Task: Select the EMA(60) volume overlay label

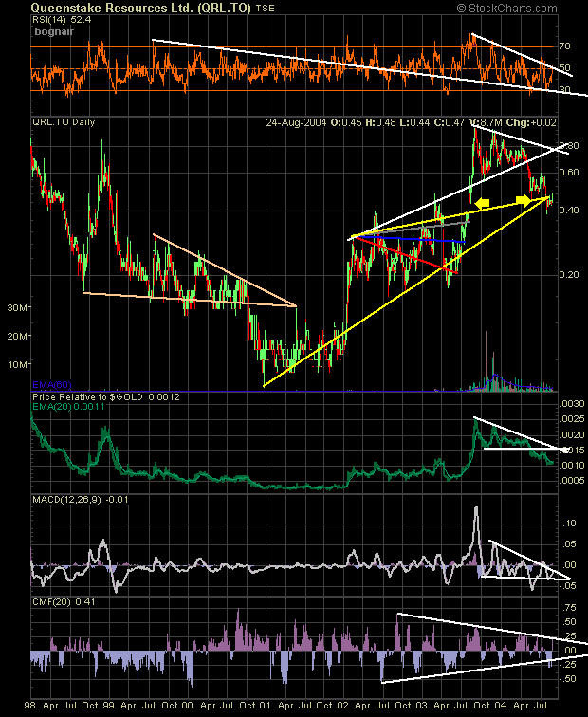Action: point(51,384)
